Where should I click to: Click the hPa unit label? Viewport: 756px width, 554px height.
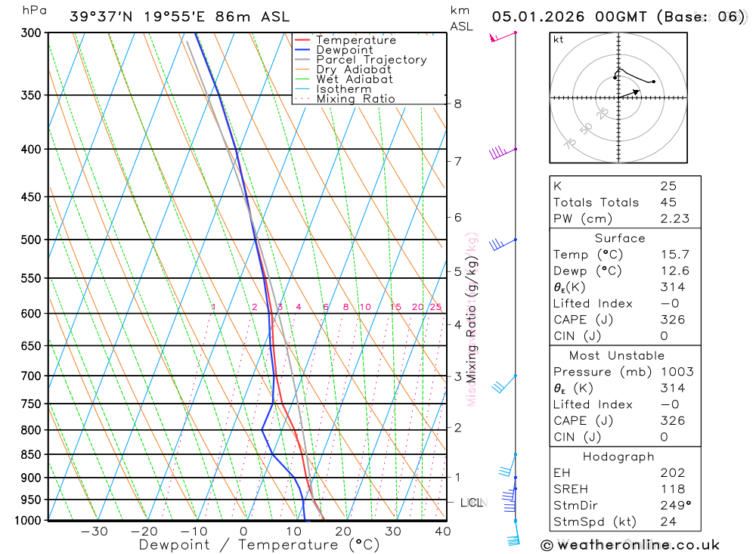pos(35,11)
